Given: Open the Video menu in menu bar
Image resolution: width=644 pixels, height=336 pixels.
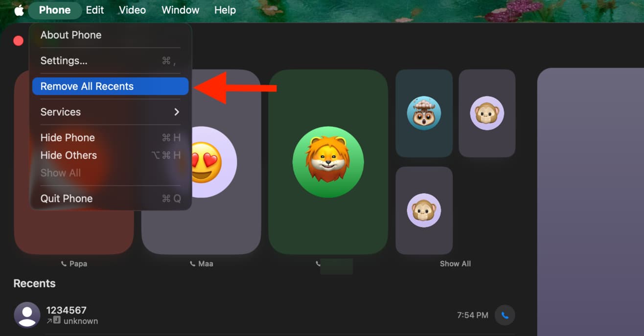Looking at the screenshot, I should point(132,10).
